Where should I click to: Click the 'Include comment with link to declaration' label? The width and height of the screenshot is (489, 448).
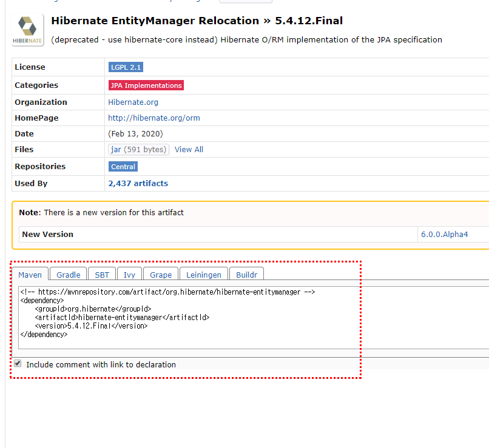[x=101, y=364]
